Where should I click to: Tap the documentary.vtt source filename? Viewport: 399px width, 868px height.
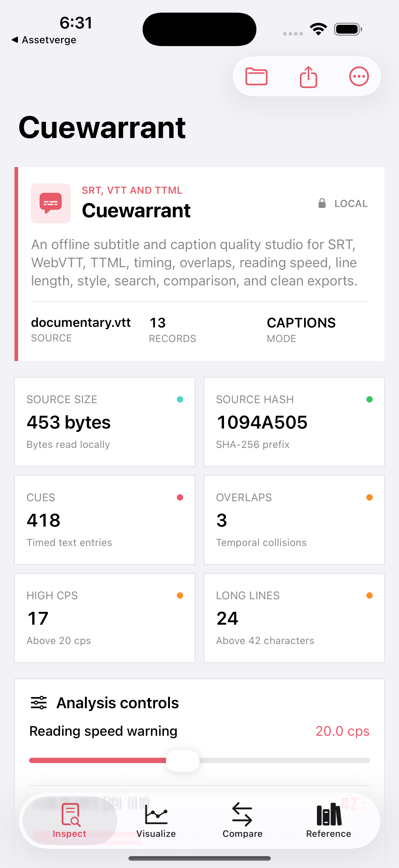click(x=81, y=323)
